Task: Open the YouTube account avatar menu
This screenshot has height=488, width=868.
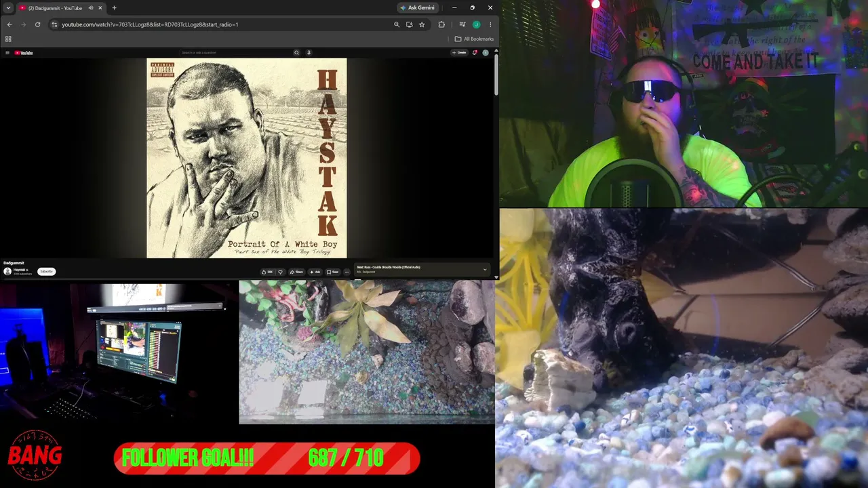Action: pos(486,52)
